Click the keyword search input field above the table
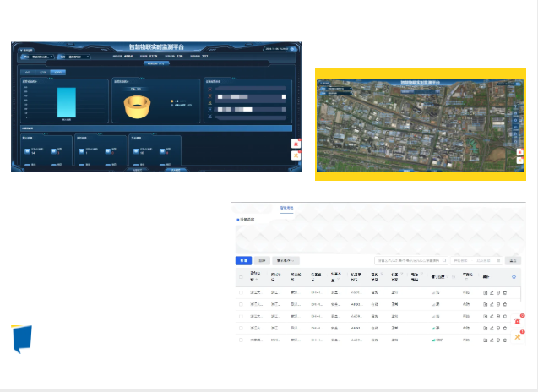Screen dimensions: 538x392 tap(407, 261)
